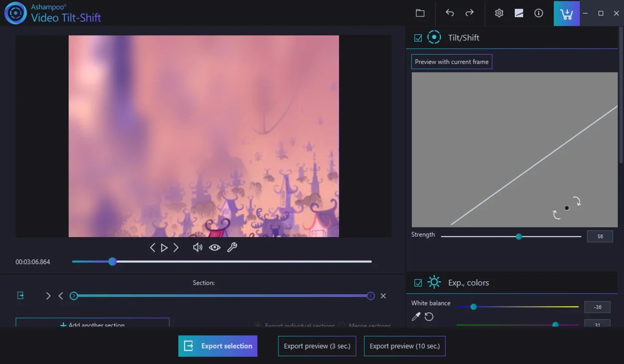Click the Strength value field showing 56
This screenshot has height=364, width=624.
coord(600,236)
